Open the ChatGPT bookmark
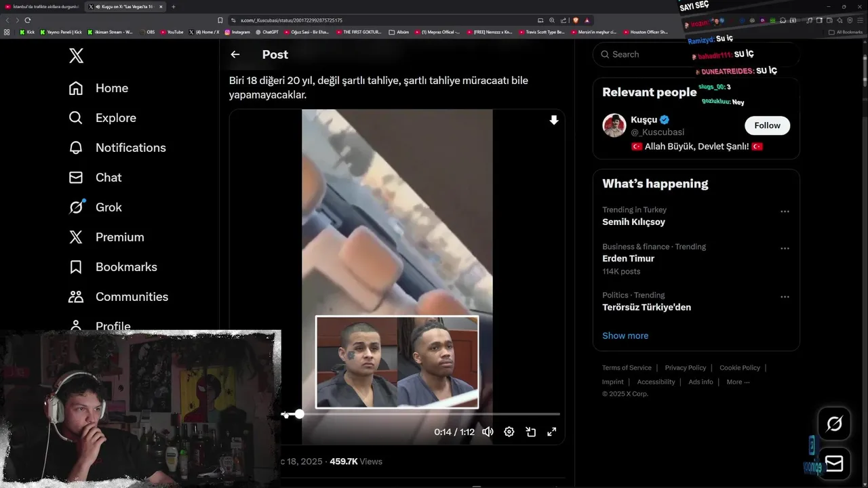Screen dimensions: 868x488 click(x=267, y=32)
